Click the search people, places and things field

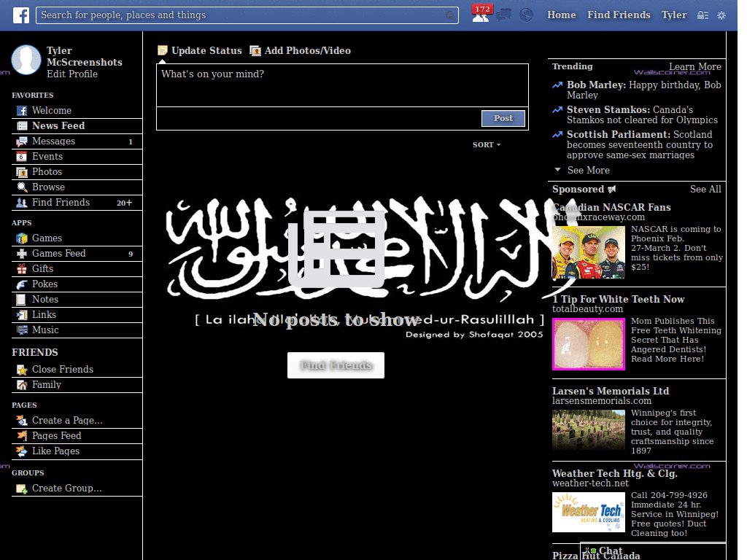coord(247,15)
